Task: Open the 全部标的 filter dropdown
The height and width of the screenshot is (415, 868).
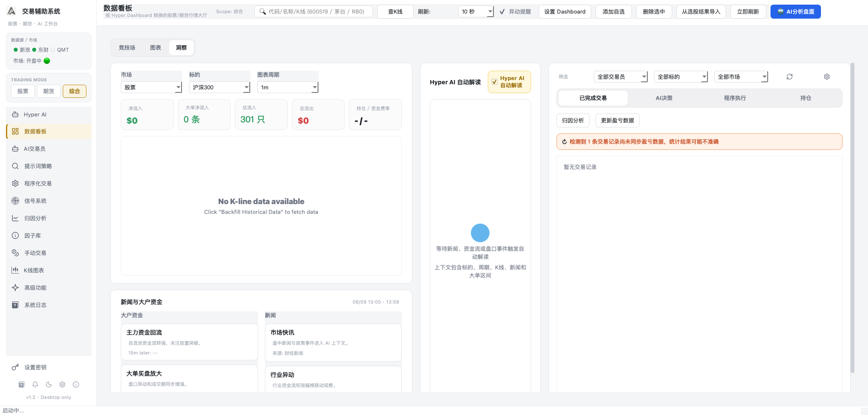Action: tap(681, 77)
